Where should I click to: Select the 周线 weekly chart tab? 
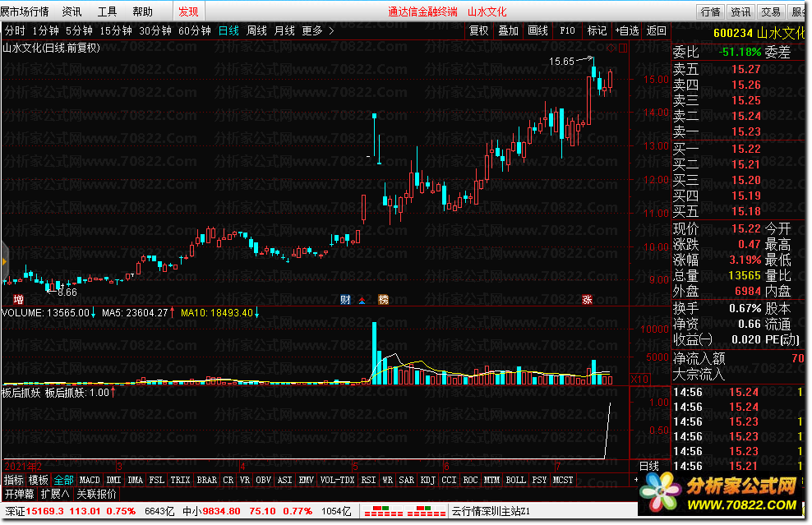click(x=256, y=31)
